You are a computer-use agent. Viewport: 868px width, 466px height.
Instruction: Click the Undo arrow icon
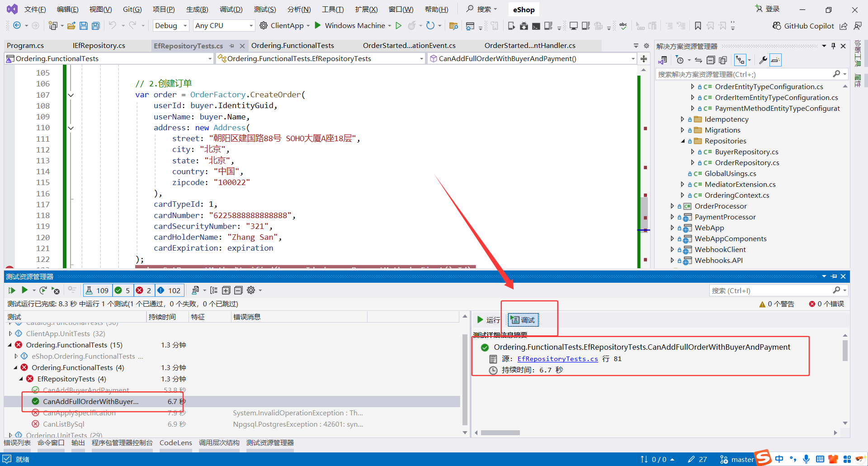click(113, 26)
